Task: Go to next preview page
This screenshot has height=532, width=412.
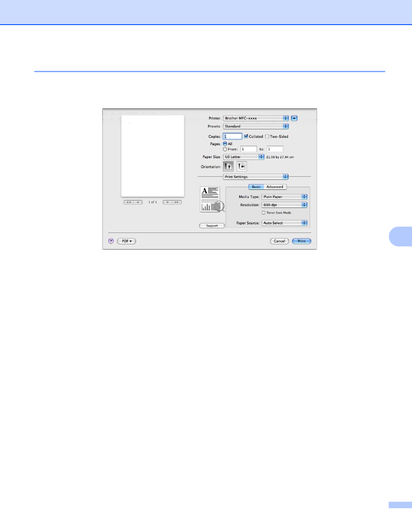Action: tap(168, 202)
